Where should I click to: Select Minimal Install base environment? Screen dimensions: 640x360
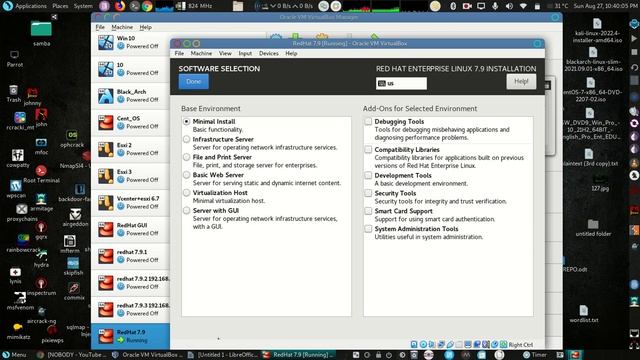point(187,122)
